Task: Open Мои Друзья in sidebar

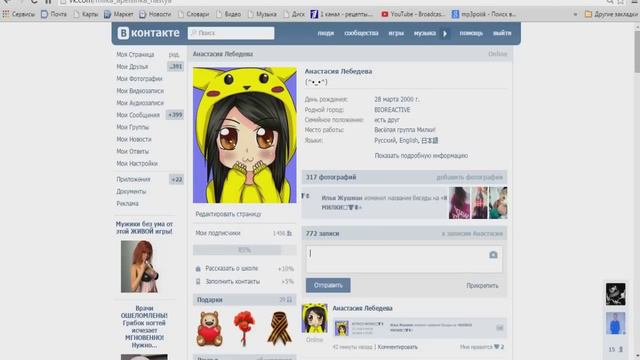Action: (132, 67)
